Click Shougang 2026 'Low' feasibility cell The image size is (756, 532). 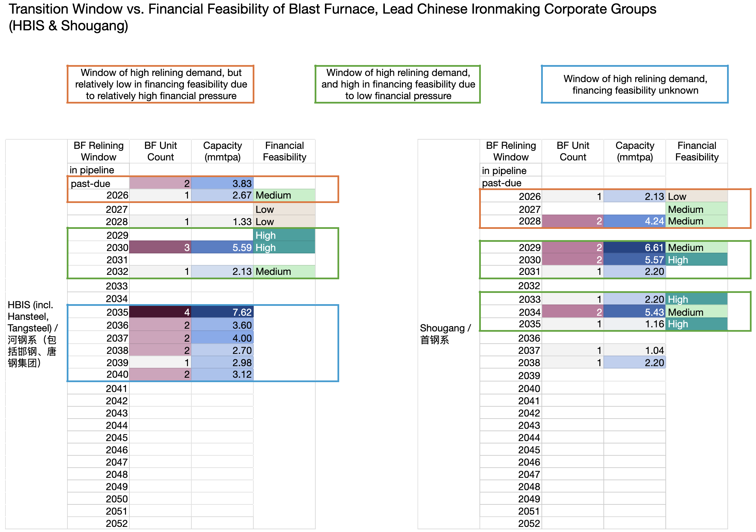[697, 196]
